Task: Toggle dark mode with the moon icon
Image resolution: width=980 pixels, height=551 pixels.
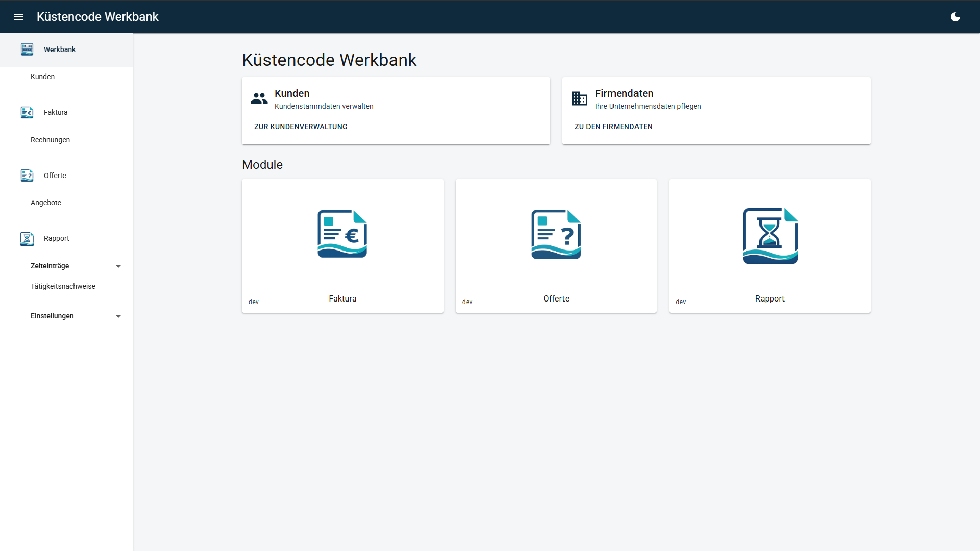Action: (x=955, y=16)
